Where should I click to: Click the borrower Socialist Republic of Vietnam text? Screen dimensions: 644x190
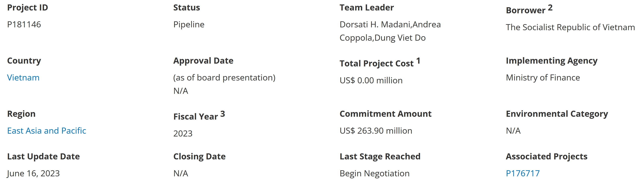tap(570, 27)
